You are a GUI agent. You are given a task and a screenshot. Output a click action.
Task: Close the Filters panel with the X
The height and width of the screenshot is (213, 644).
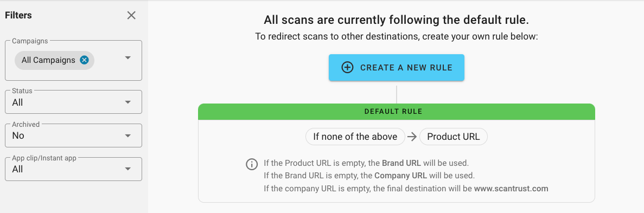(131, 15)
